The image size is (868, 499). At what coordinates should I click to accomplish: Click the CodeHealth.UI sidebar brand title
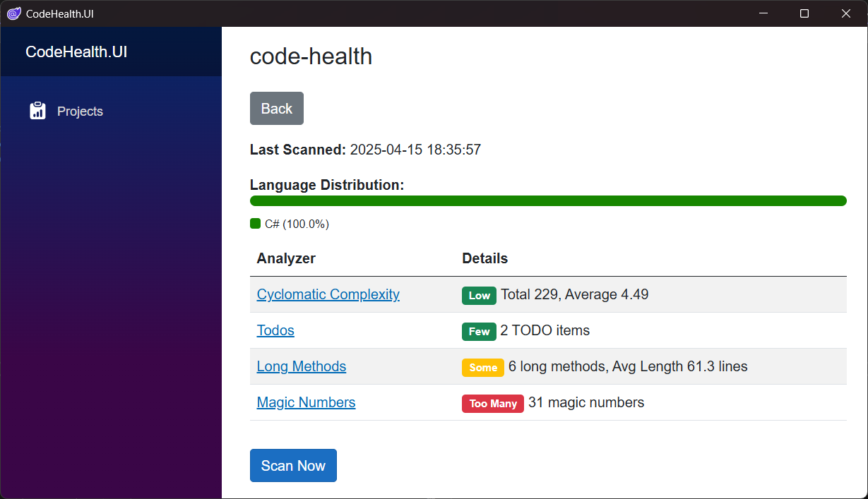(x=76, y=52)
